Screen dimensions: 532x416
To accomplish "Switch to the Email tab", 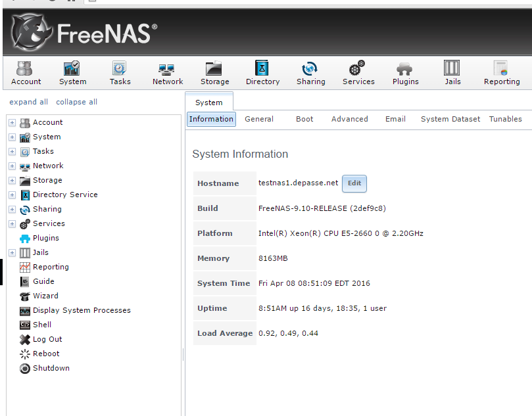I will pyautogui.click(x=395, y=120).
